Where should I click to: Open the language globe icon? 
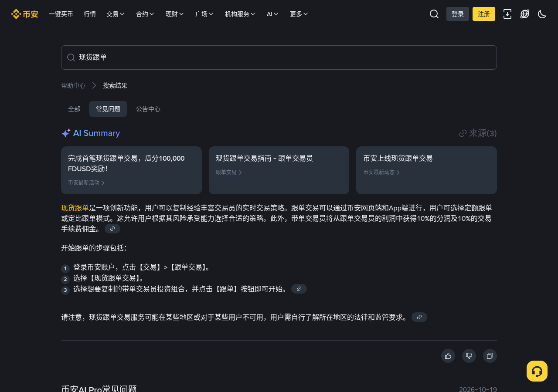coord(525,14)
